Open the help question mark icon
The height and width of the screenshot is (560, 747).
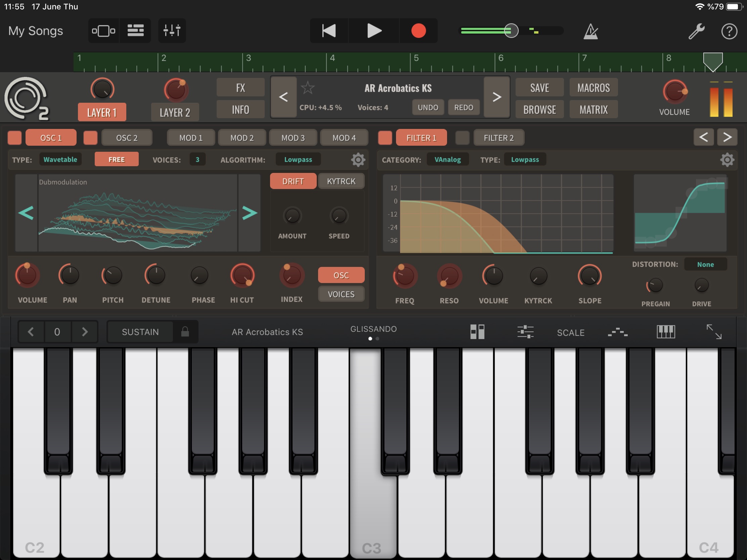point(729,32)
